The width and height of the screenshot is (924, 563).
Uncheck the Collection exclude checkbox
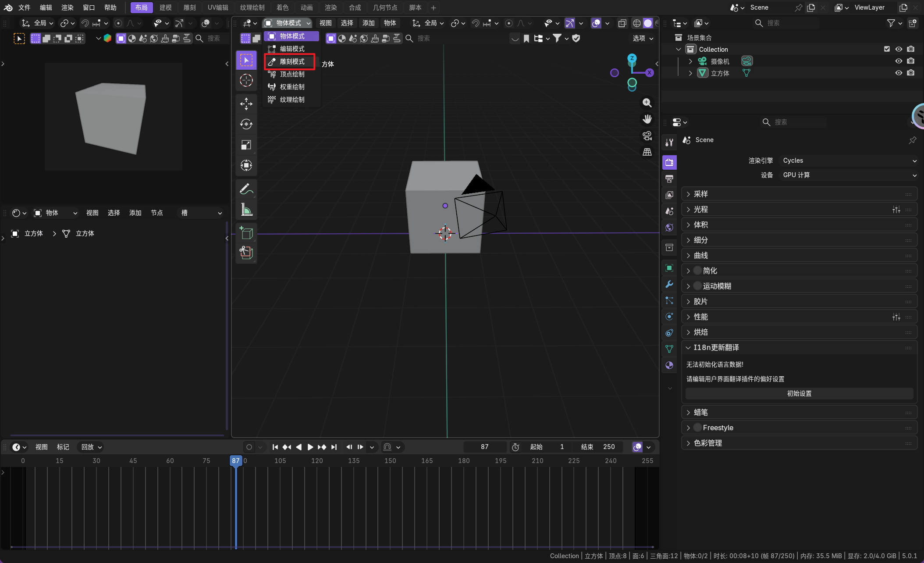click(887, 49)
